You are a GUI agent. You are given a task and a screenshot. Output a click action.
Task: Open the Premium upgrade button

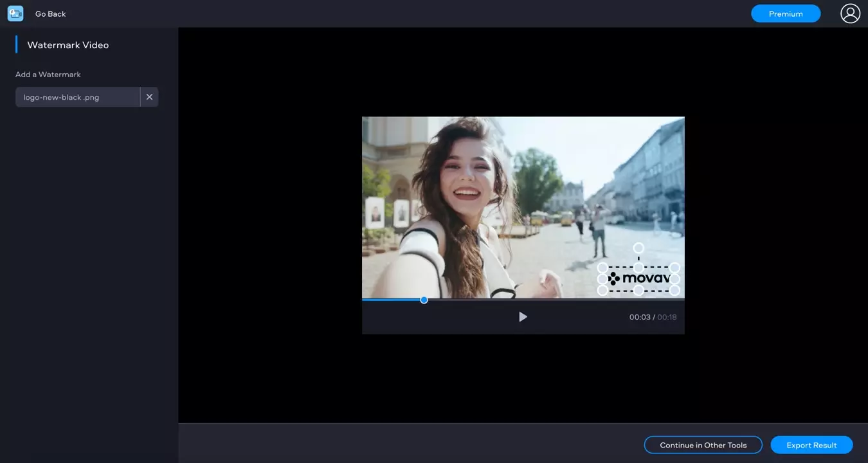tap(786, 14)
